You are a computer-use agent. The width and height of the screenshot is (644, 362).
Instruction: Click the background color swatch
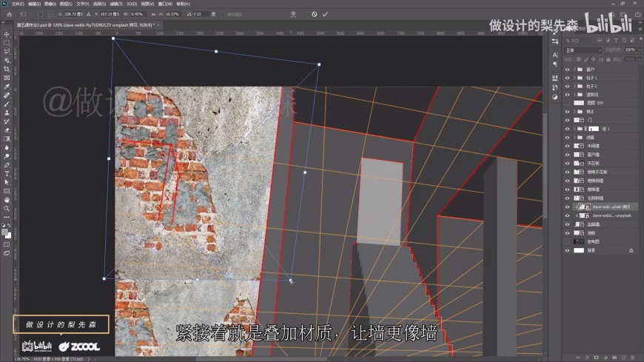(8, 235)
